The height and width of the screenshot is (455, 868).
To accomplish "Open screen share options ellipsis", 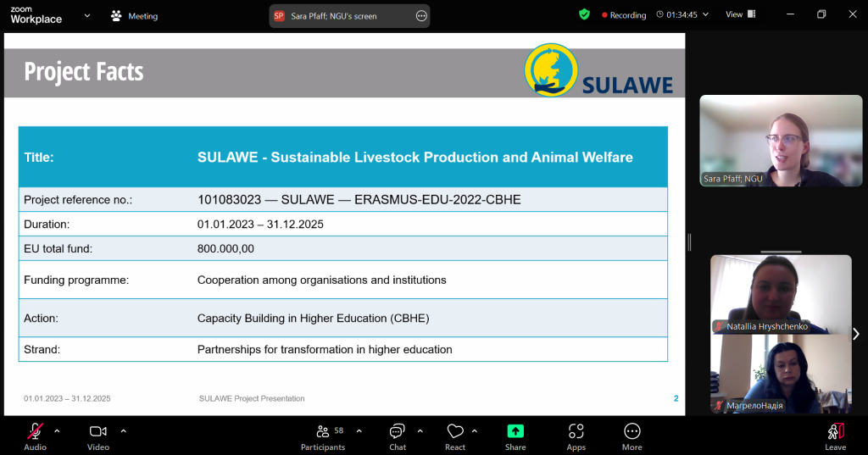I will click(x=421, y=16).
